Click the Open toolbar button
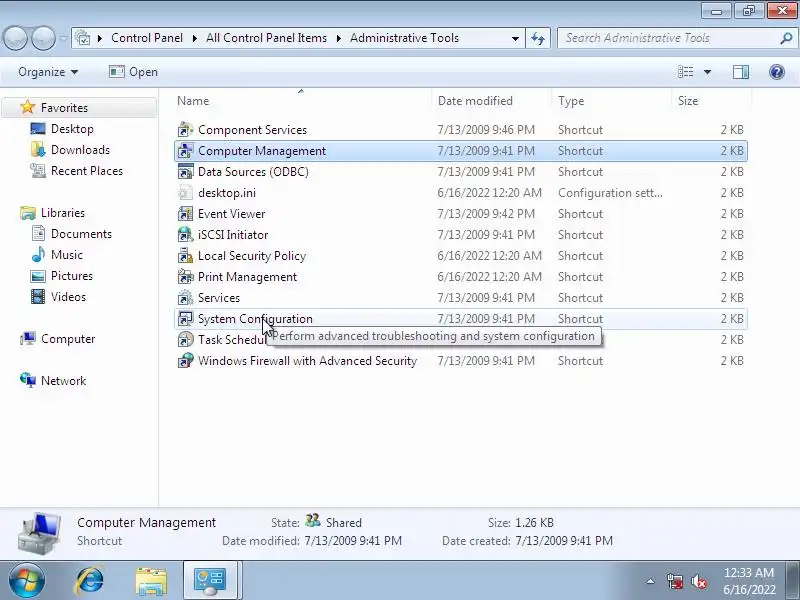The image size is (800, 600). (134, 72)
